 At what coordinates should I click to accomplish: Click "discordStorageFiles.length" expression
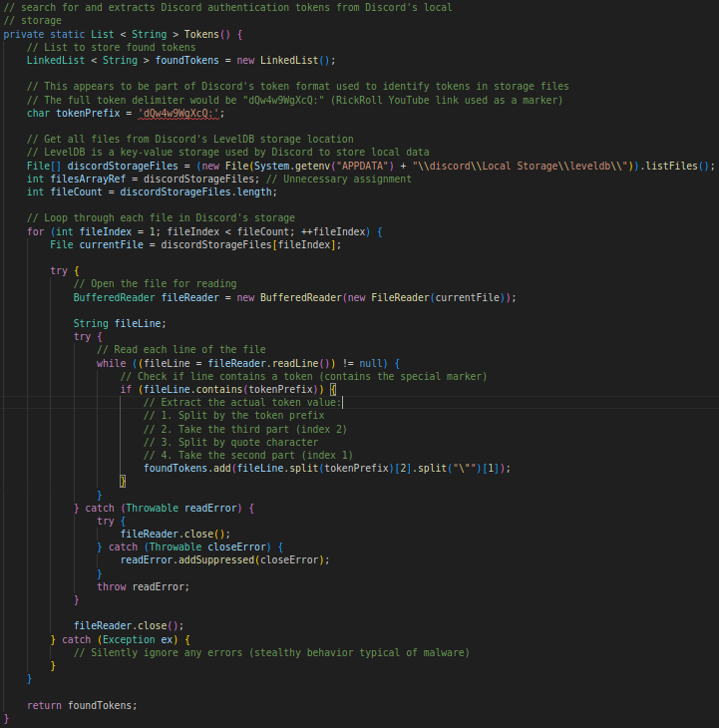[x=195, y=192]
